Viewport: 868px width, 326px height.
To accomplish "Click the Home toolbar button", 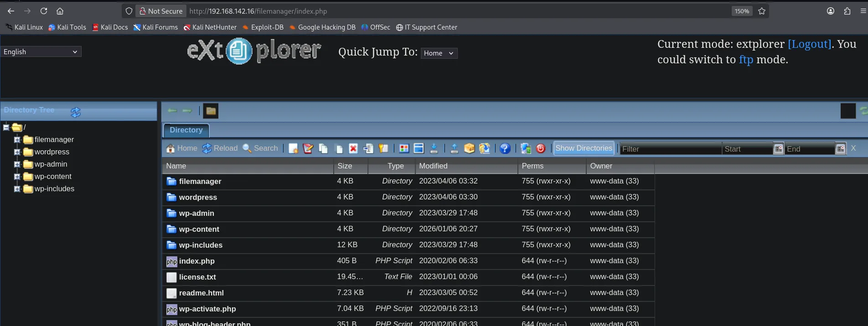I will (181, 148).
